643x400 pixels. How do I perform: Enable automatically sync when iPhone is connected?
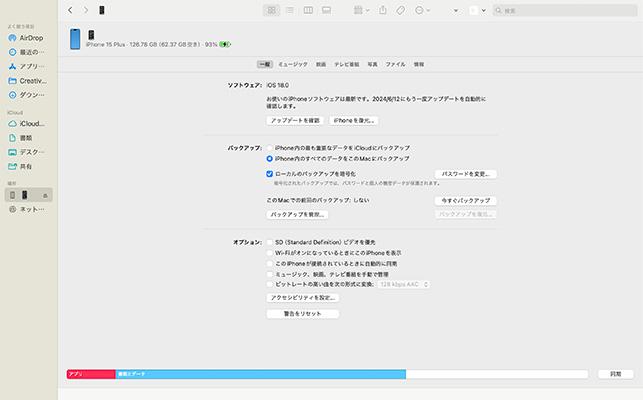click(269, 264)
